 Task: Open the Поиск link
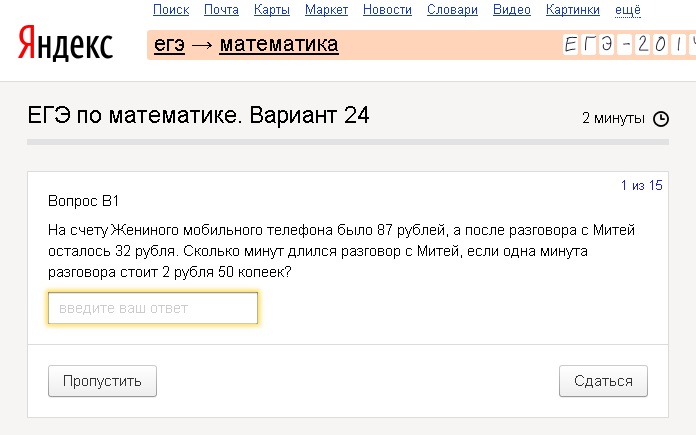click(171, 10)
